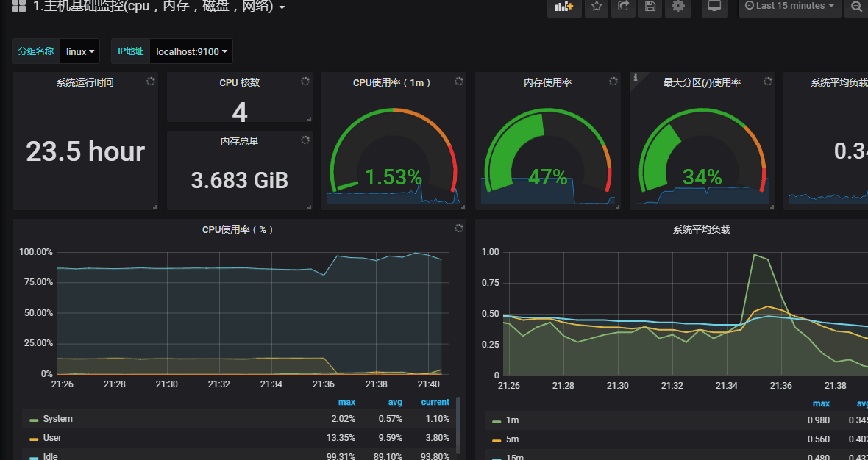The width and height of the screenshot is (868, 460).
Task: Open the localhost:9100 address dropdown
Action: coord(191,51)
